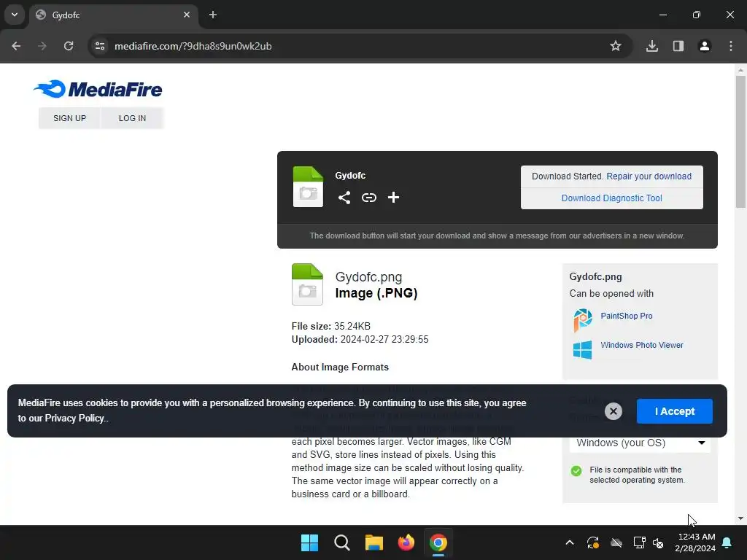Click the Gydofc.png file name heading
This screenshot has height=560, width=747.
pyautogui.click(x=368, y=276)
